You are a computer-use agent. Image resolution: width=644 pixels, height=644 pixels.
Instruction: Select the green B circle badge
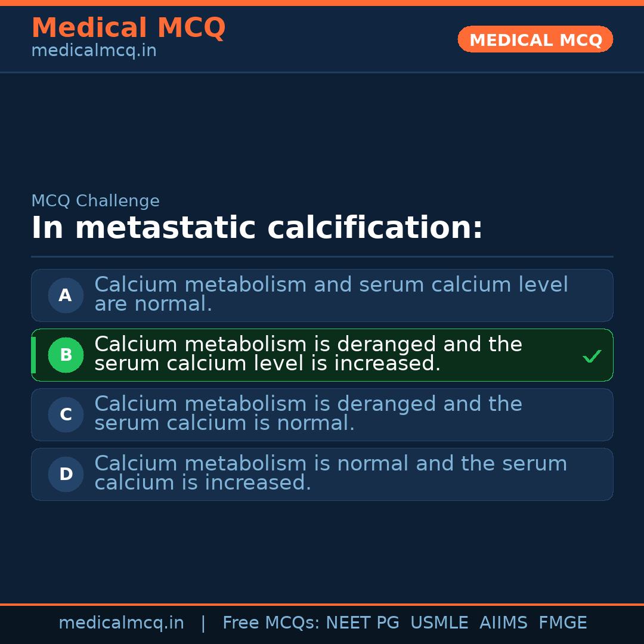(x=66, y=355)
